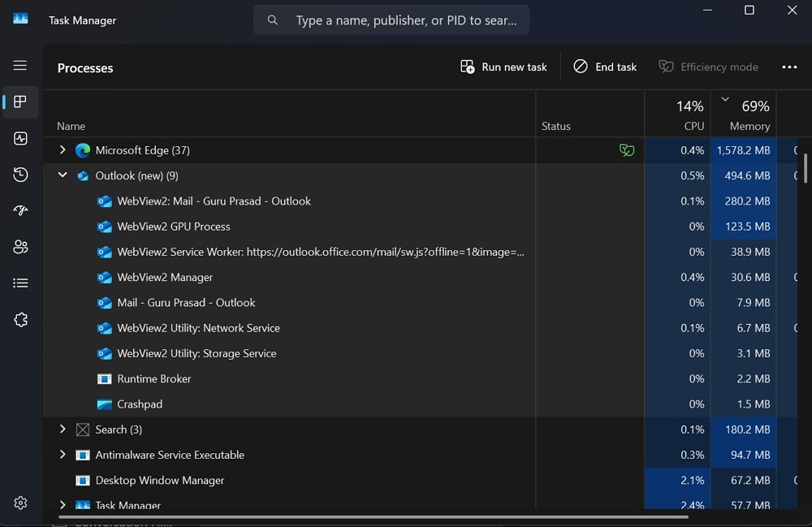The width and height of the screenshot is (812, 527).
Task: Open the Users page in the sidebar
Action: (x=20, y=247)
